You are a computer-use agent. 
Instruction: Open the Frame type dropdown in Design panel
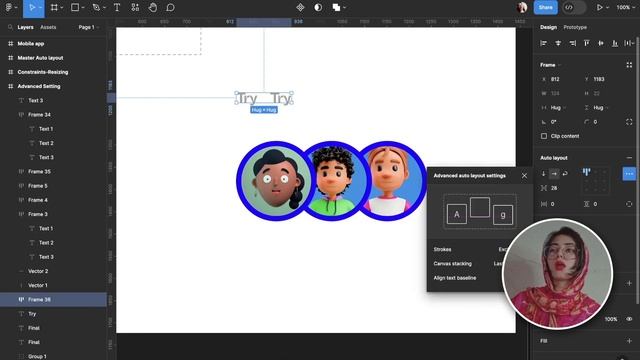(x=551, y=65)
